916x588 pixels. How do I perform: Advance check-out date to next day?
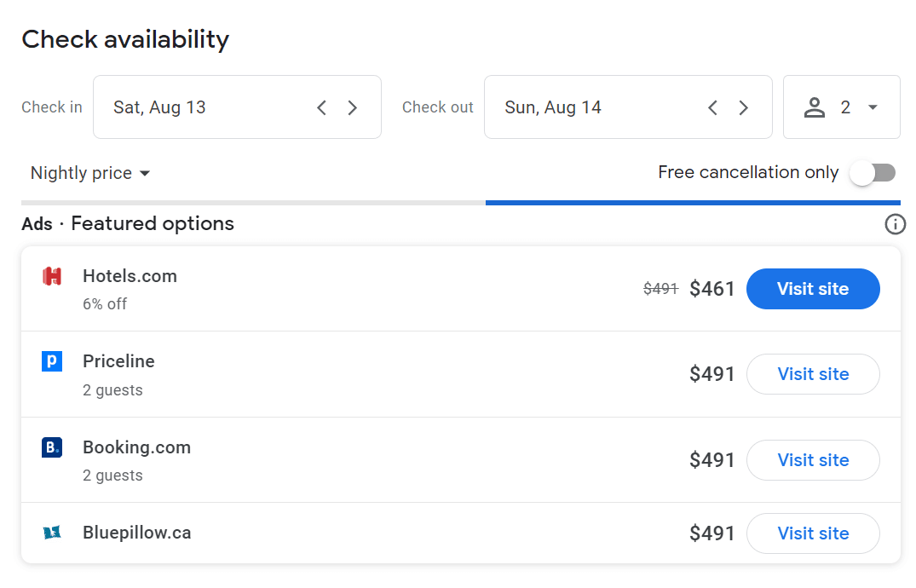click(x=743, y=107)
